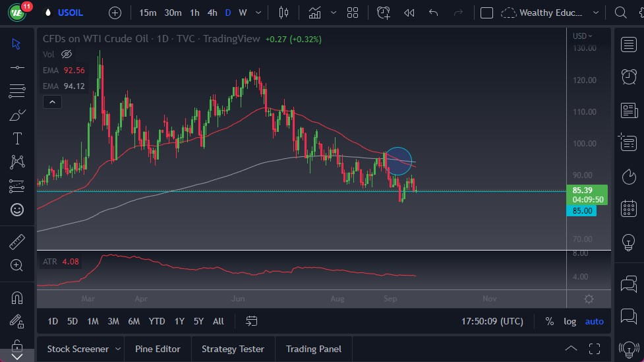Open the Indicators chart icon

[x=315, y=13]
